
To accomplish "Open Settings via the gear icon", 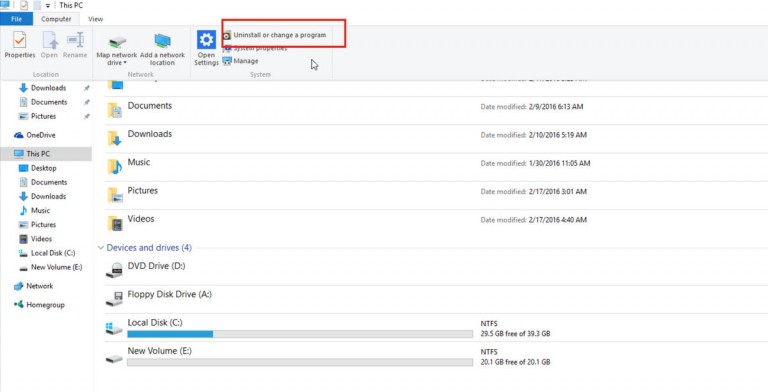I will pyautogui.click(x=206, y=40).
